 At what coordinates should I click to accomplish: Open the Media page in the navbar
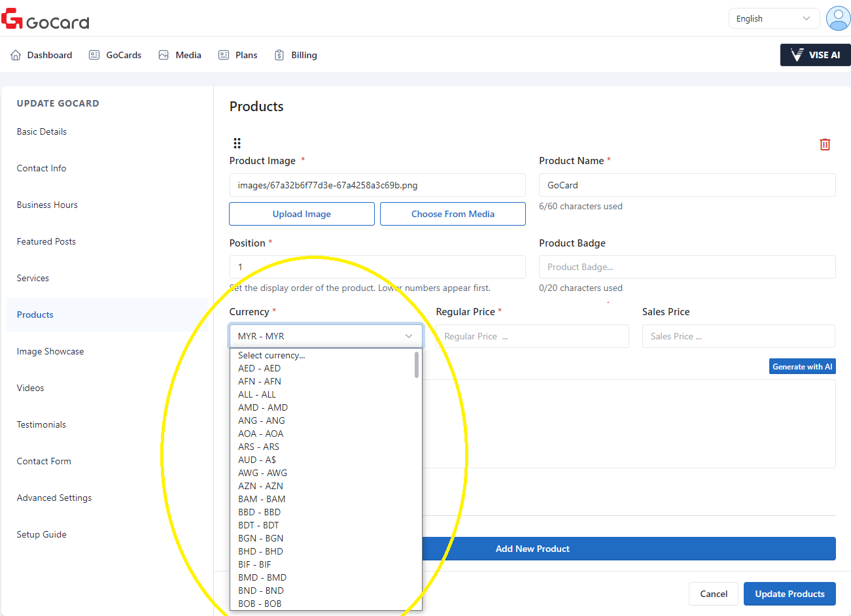click(180, 55)
